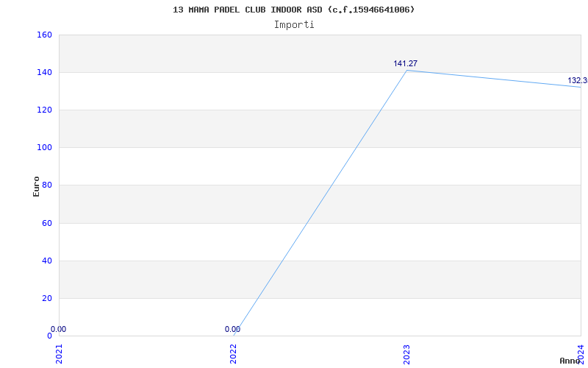Click the 100 y-axis tick label
Image resolution: width=588 pixels, height=368 pixels.
pos(44,148)
